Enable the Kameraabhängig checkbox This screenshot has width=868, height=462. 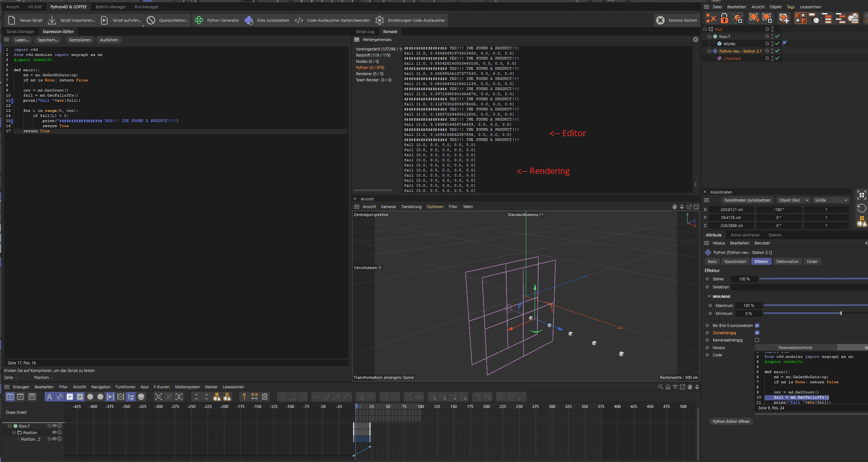pyautogui.click(x=757, y=340)
